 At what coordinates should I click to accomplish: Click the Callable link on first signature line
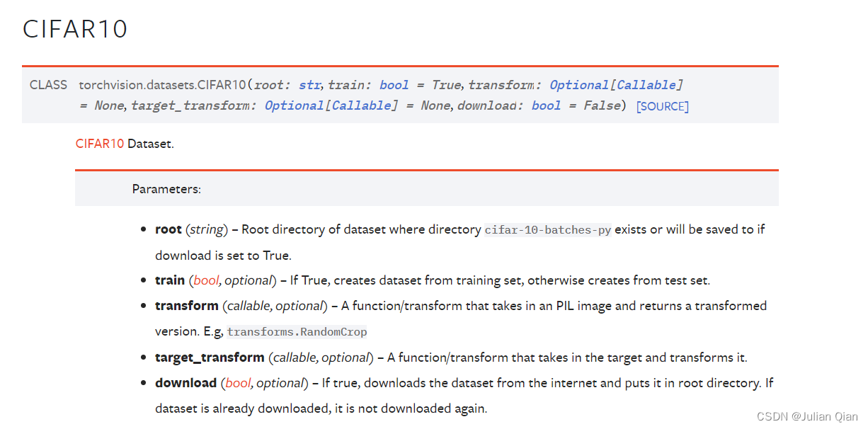[x=646, y=85]
